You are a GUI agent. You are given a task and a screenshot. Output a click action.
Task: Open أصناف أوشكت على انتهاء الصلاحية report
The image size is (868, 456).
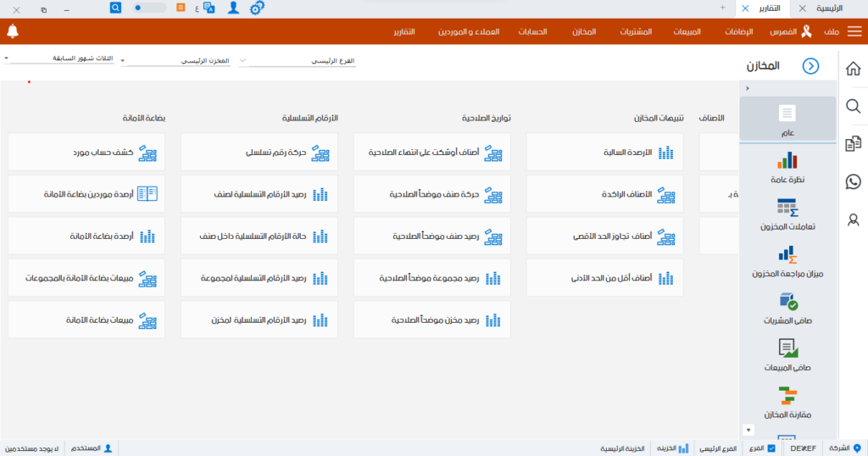[x=431, y=153]
